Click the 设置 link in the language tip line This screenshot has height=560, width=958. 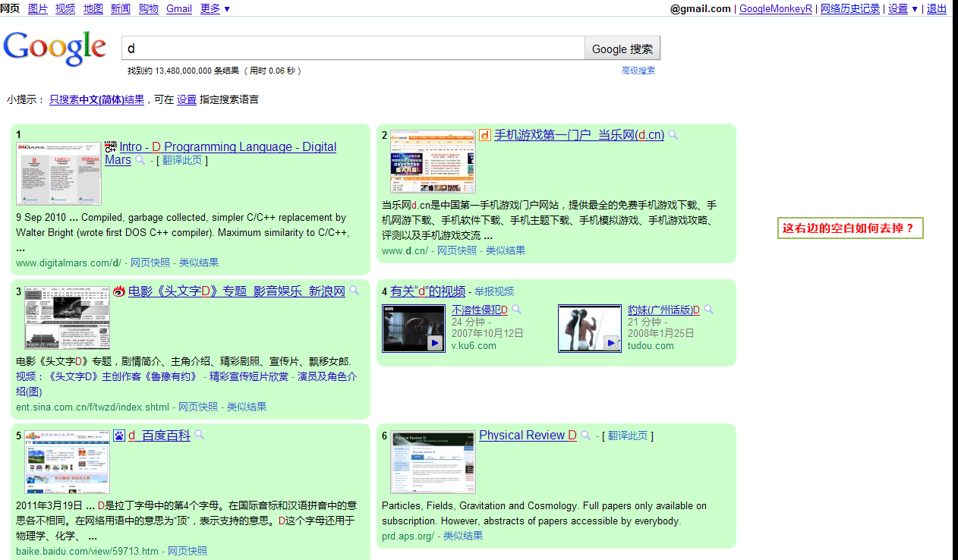[x=187, y=99]
